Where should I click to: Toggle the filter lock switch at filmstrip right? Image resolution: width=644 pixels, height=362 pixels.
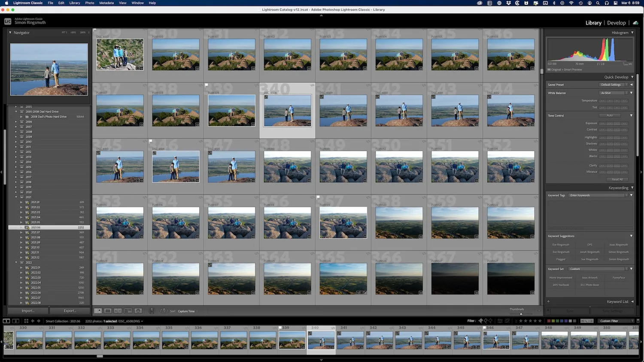click(x=638, y=321)
